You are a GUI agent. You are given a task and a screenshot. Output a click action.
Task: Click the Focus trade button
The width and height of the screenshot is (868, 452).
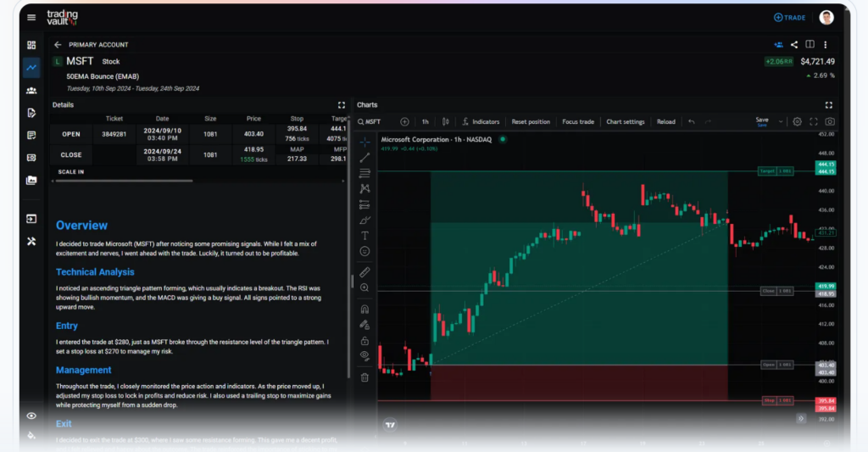point(578,121)
